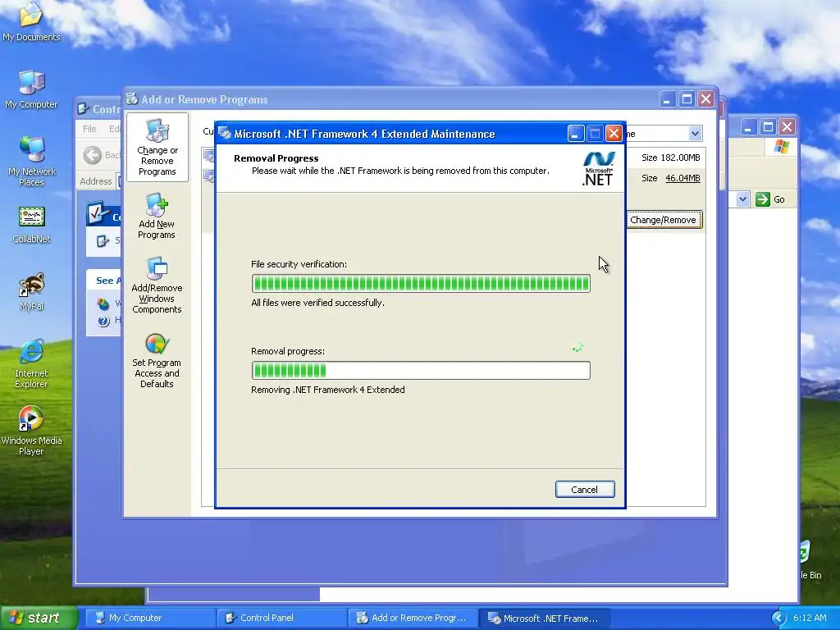Open Change or Remove Programs section
The height and width of the screenshot is (630, 840).
157,148
